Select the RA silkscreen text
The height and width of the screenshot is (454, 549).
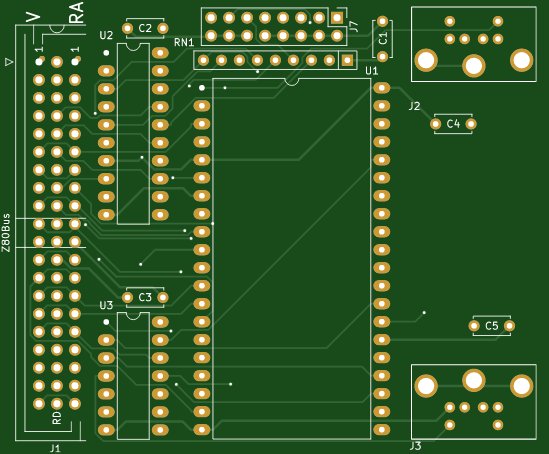76,13
